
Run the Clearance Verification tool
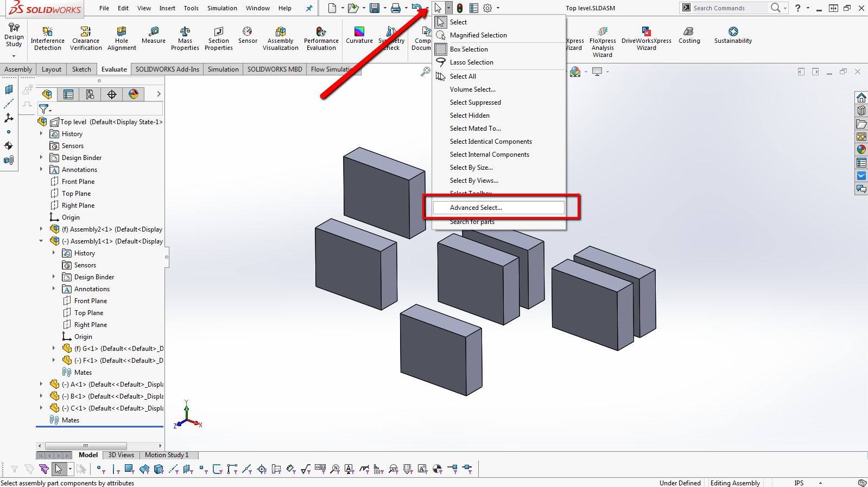[86, 38]
